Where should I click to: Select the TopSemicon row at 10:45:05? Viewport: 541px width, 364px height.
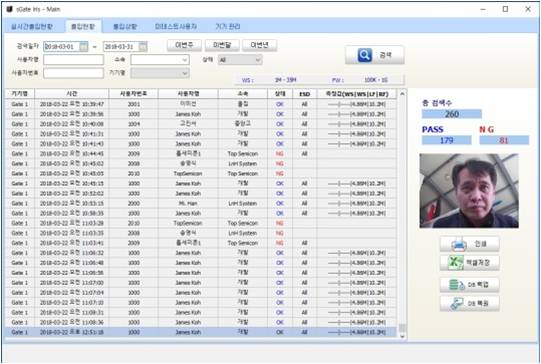coord(201,174)
